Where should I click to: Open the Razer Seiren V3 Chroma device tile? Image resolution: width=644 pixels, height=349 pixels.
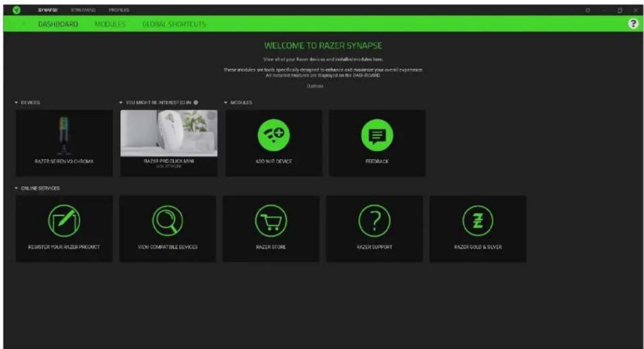64,143
